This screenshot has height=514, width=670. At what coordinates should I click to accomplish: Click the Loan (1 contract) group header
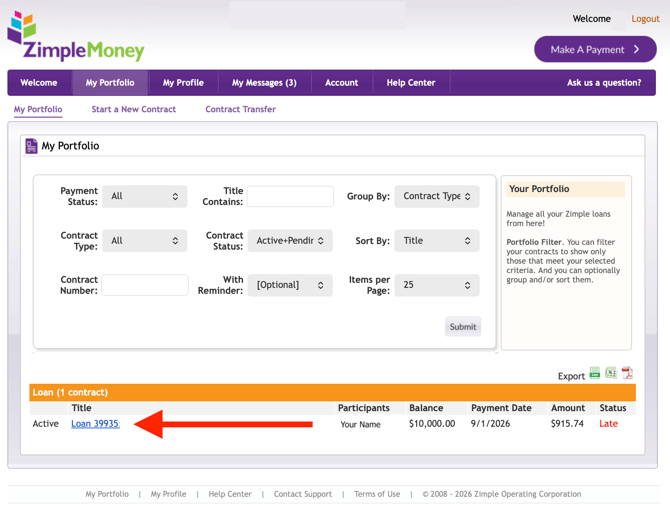coord(332,392)
